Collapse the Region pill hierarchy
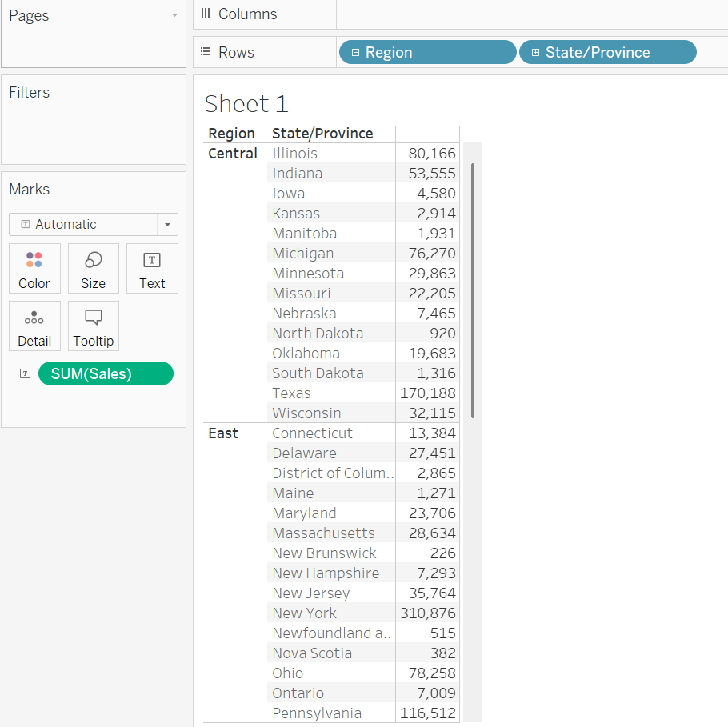This screenshot has width=728, height=727. click(355, 53)
